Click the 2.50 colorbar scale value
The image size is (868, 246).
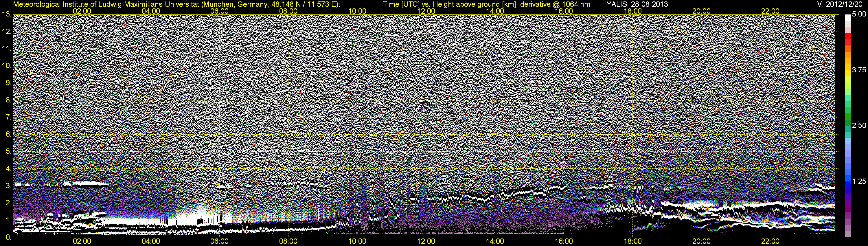pyautogui.click(x=859, y=126)
